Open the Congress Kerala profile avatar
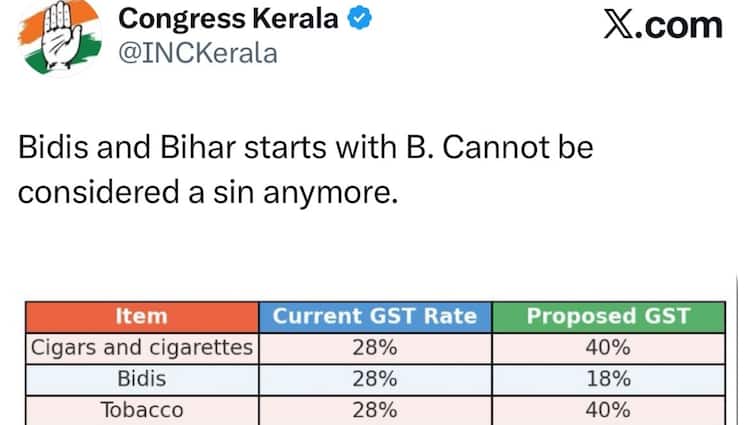The width and height of the screenshot is (755, 425). click(x=54, y=39)
